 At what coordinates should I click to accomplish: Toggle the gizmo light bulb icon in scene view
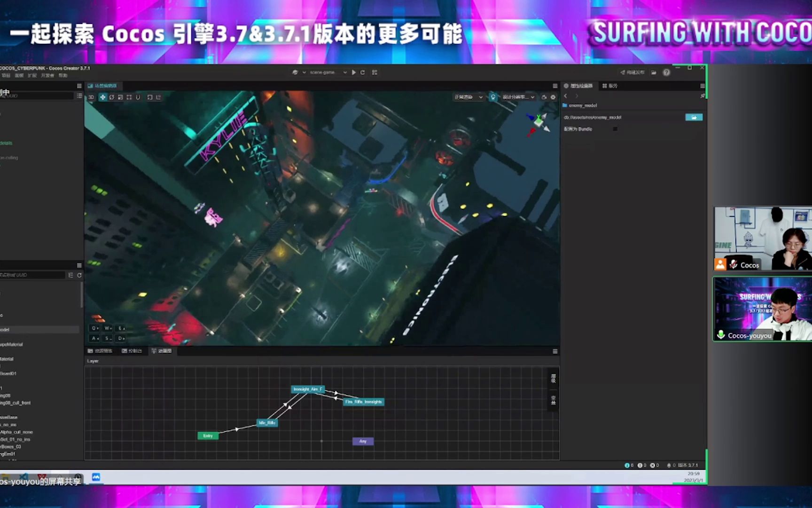pyautogui.click(x=492, y=97)
